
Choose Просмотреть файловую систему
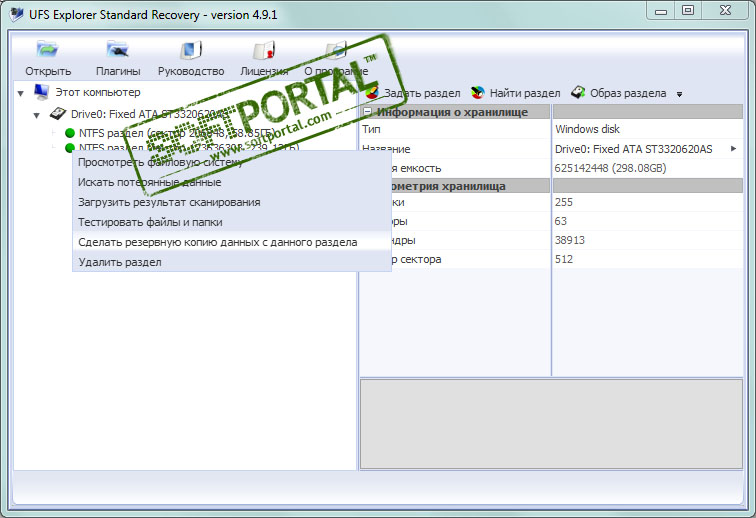click(232, 162)
